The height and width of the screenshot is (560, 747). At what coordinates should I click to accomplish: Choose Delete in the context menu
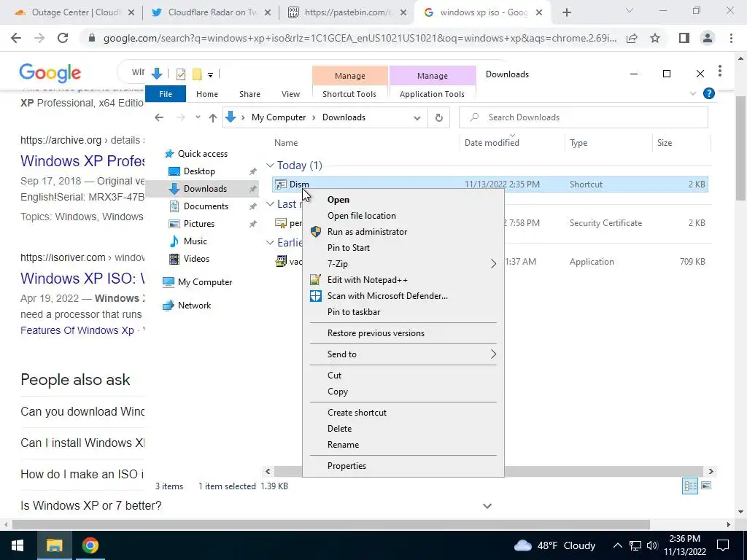403,429
